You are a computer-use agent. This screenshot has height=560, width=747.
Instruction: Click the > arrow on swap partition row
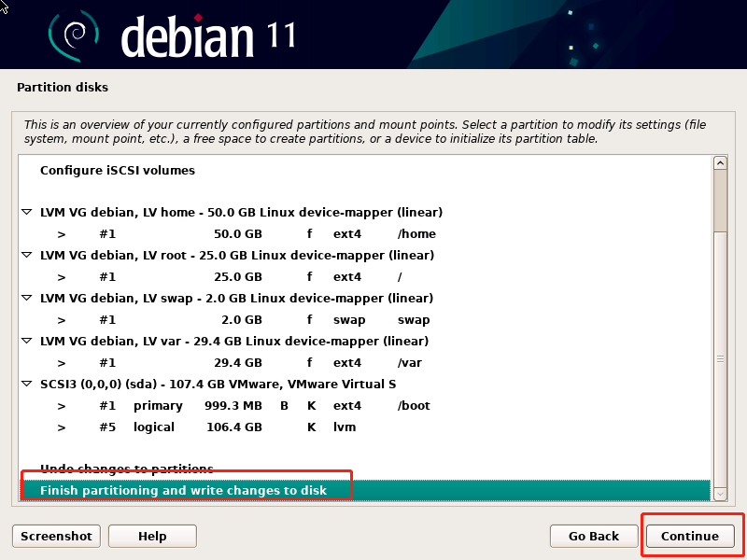(62, 320)
